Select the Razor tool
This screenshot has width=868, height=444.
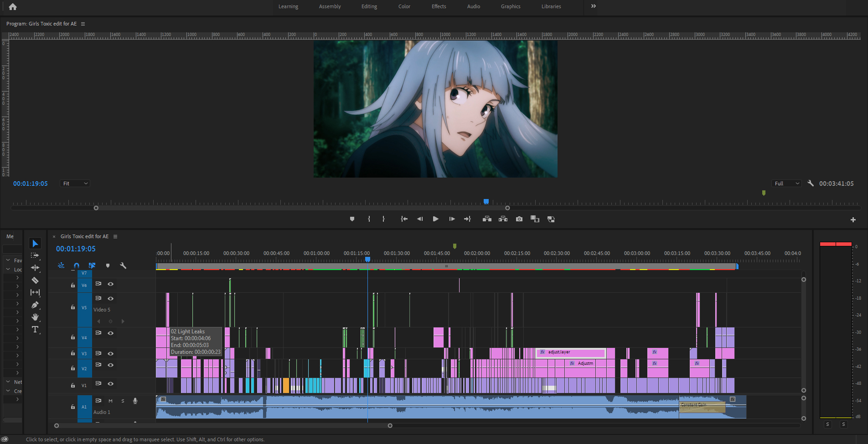pyautogui.click(x=35, y=280)
